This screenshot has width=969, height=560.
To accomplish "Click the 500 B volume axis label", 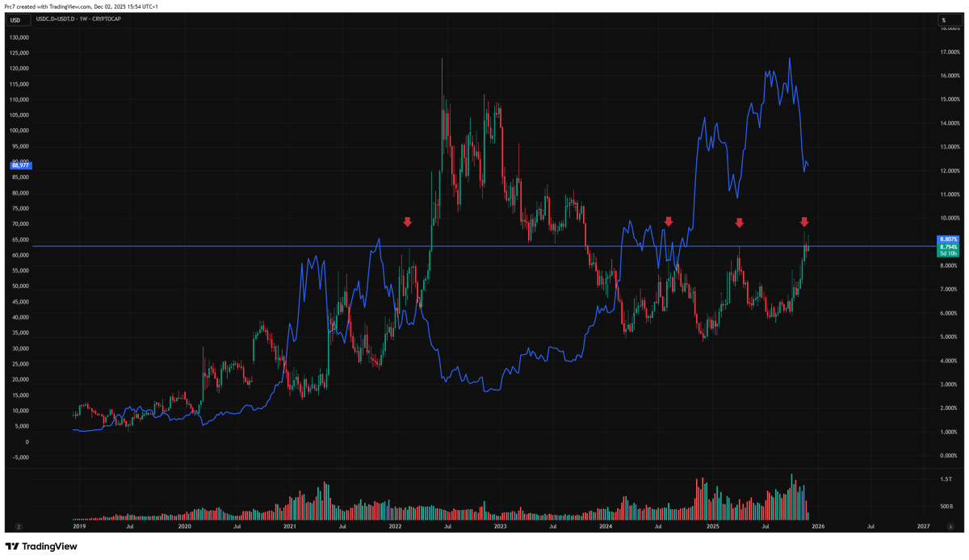I will point(947,507).
